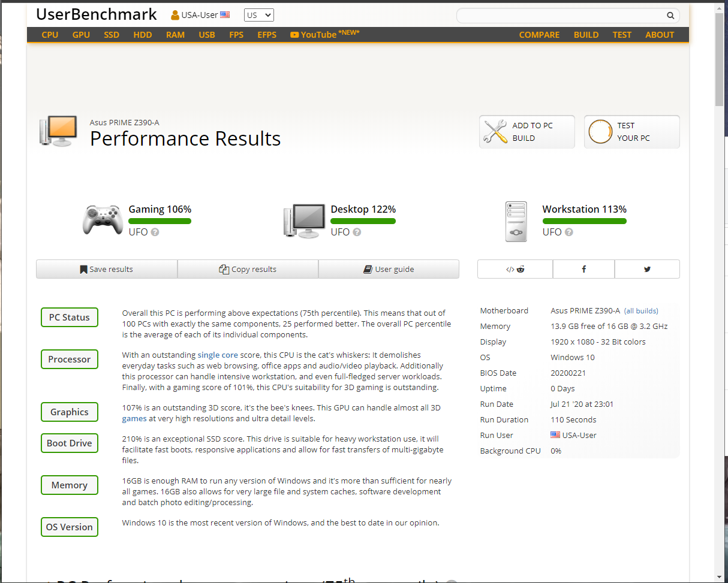This screenshot has width=728, height=583.
Task: Go to UserBenchmark home logo
Action: [x=97, y=14]
